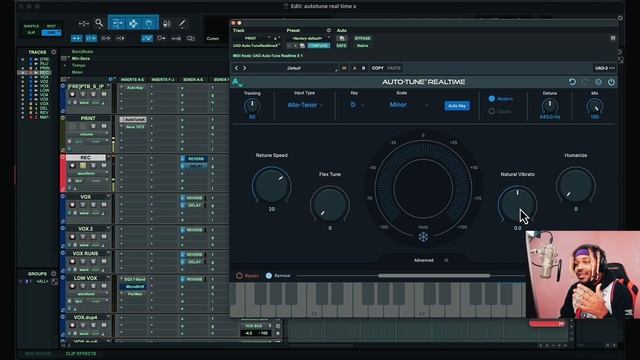Image resolution: width=640 pixels, height=360 pixels.
Task: Enable Shuffle edit mode
Action: (x=31, y=26)
